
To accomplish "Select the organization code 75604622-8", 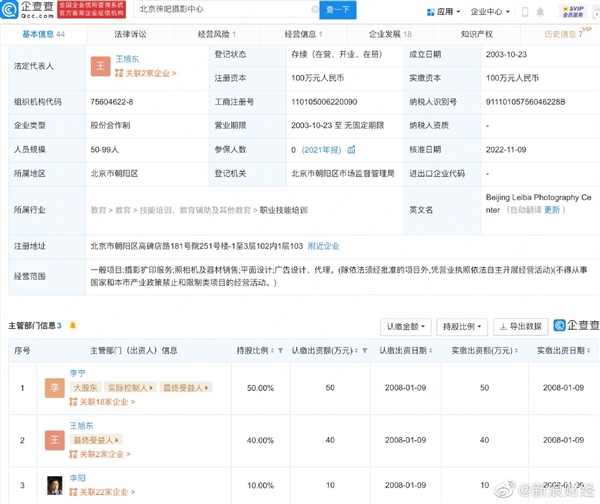I will click(112, 102).
